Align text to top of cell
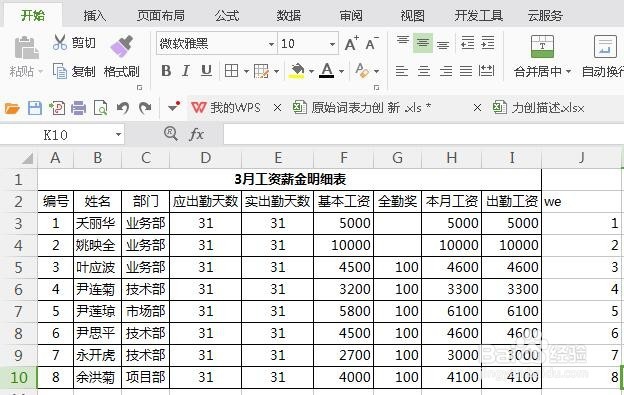624x395 pixels. tap(403, 41)
